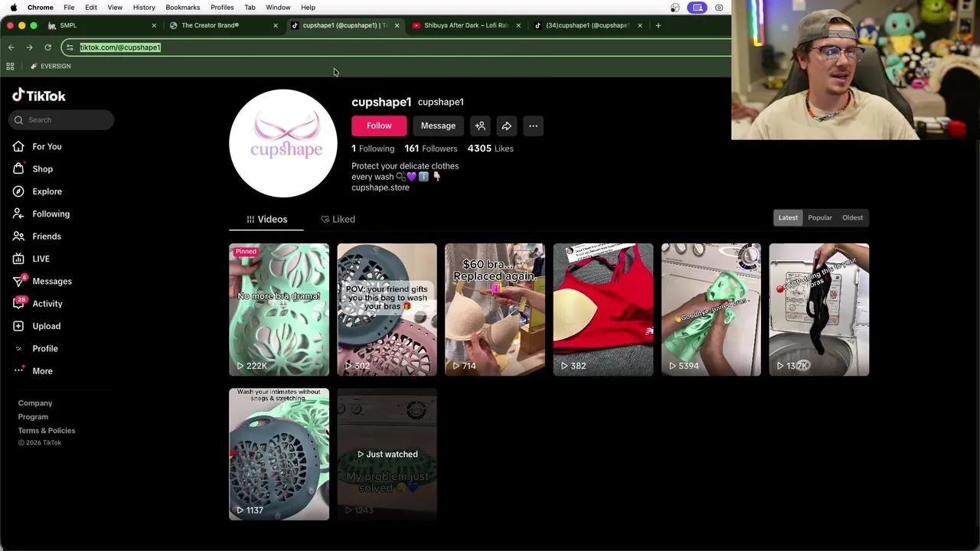Click Company footer link

(x=35, y=403)
